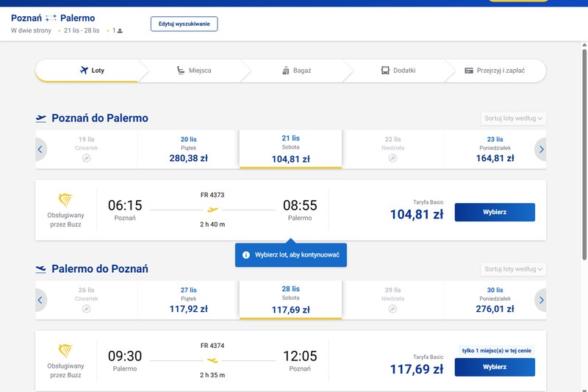This screenshot has width=588, height=392.
Task: Select return date 30 lis for 276,01 zł
Action: (x=495, y=300)
